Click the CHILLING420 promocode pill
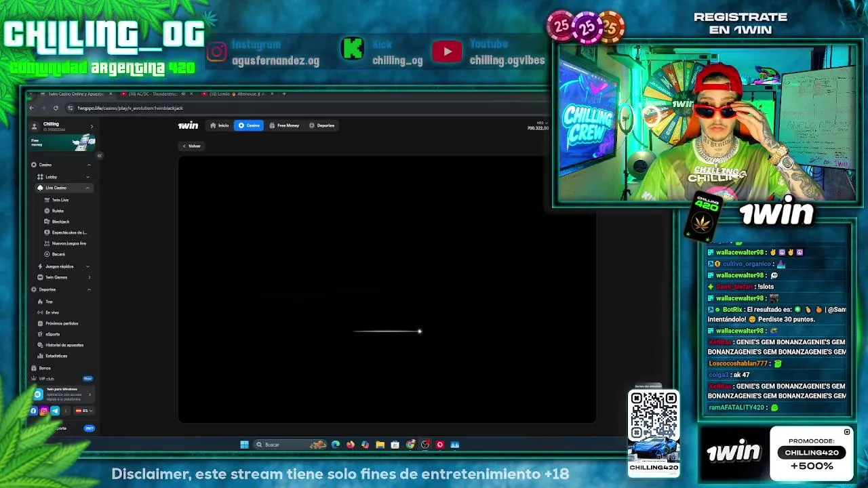Viewport: 868px width, 488px height. click(812, 452)
